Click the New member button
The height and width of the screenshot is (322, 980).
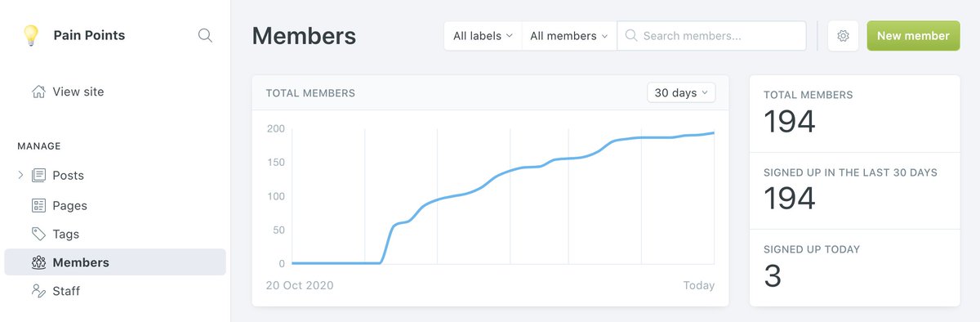(913, 36)
